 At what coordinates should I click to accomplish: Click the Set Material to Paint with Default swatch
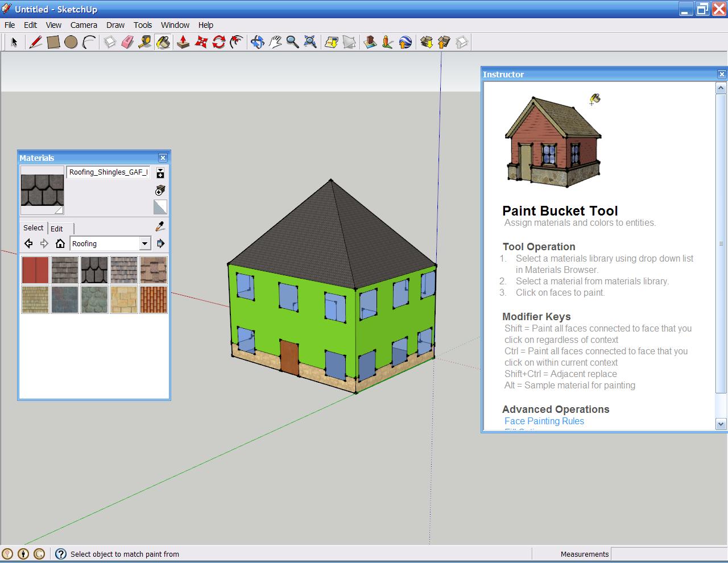click(x=160, y=207)
